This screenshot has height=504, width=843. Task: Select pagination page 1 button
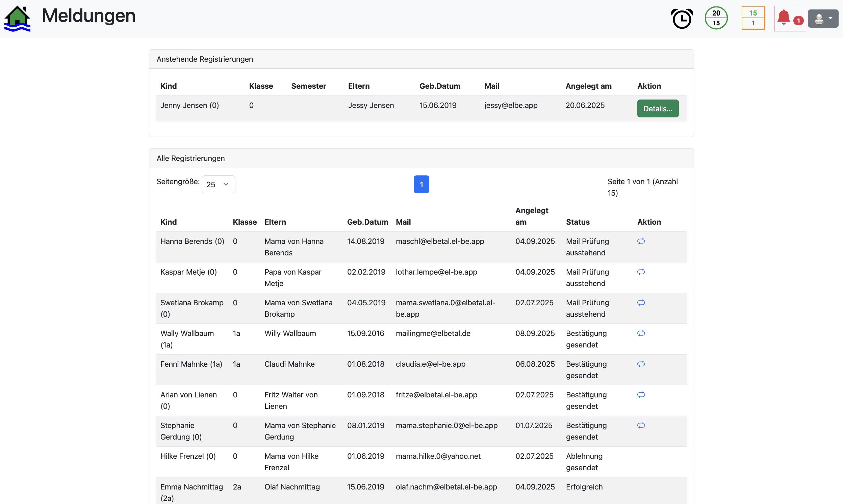tap(421, 185)
